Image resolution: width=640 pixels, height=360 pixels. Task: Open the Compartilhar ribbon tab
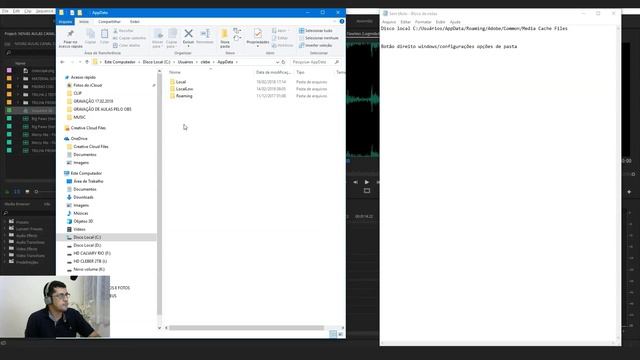tap(109, 22)
